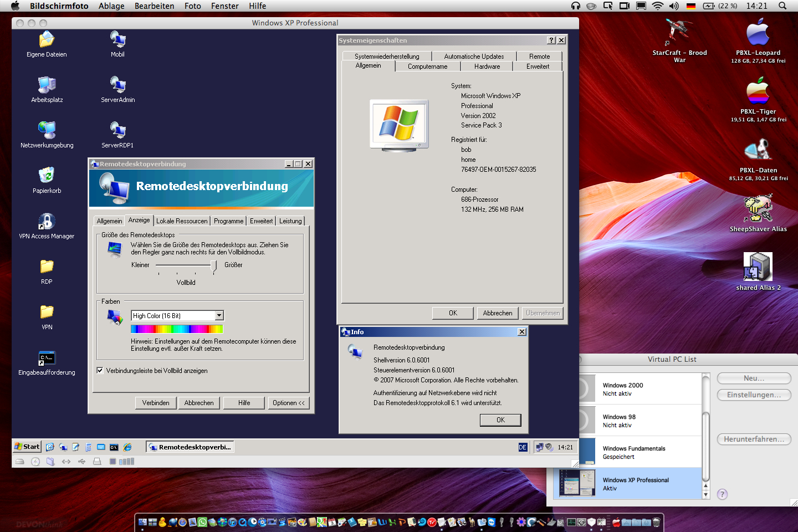This screenshot has width=798, height=532.
Task: Click the Internet Explorer quick launch icon
Action: point(127,447)
